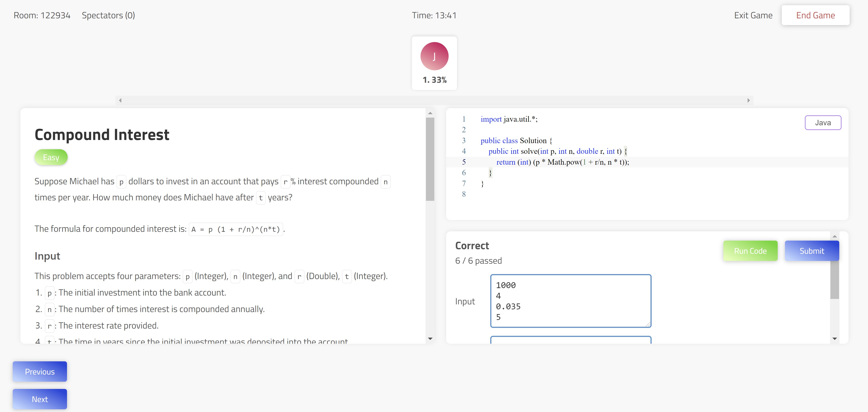Go to the Next problem
This screenshot has width=868, height=412.
40,399
